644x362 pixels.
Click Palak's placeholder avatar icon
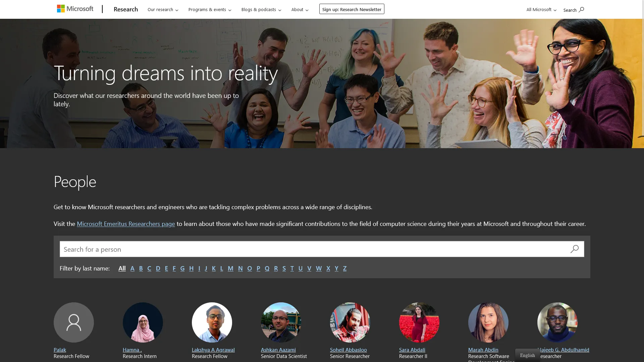(x=73, y=322)
